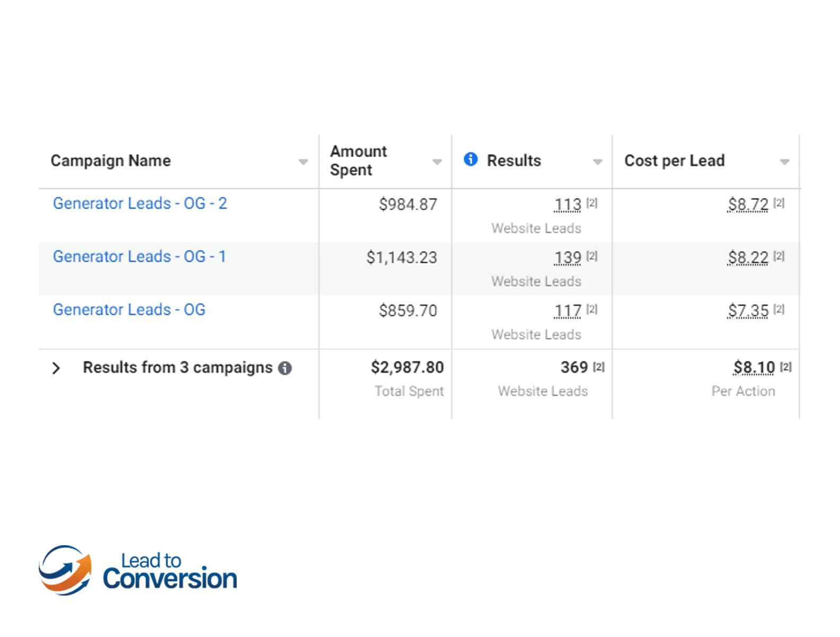840x637 pixels.
Task: Click 'Results from 3 campaigns' summary label
Action: click(178, 367)
